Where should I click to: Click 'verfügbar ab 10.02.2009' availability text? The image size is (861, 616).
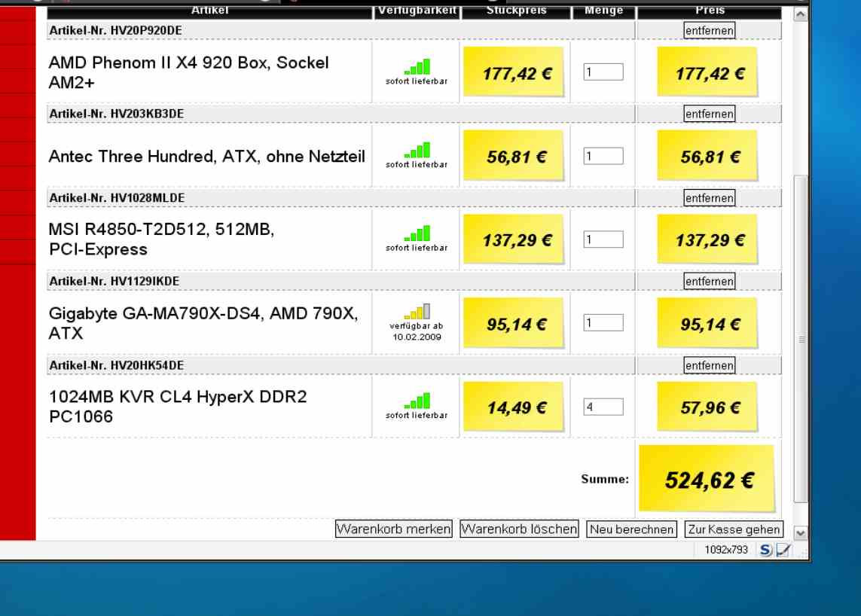click(417, 331)
